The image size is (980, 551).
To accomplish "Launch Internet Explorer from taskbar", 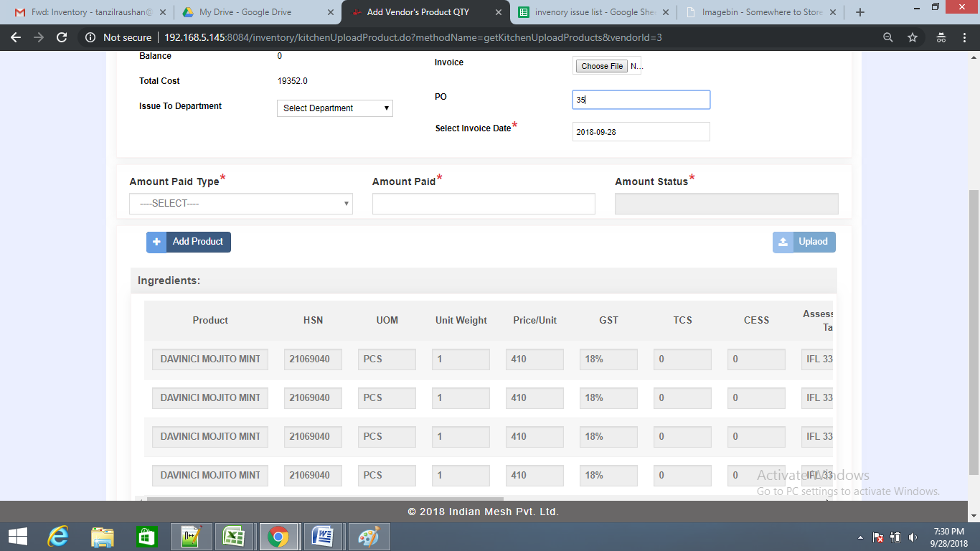I will point(58,537).
